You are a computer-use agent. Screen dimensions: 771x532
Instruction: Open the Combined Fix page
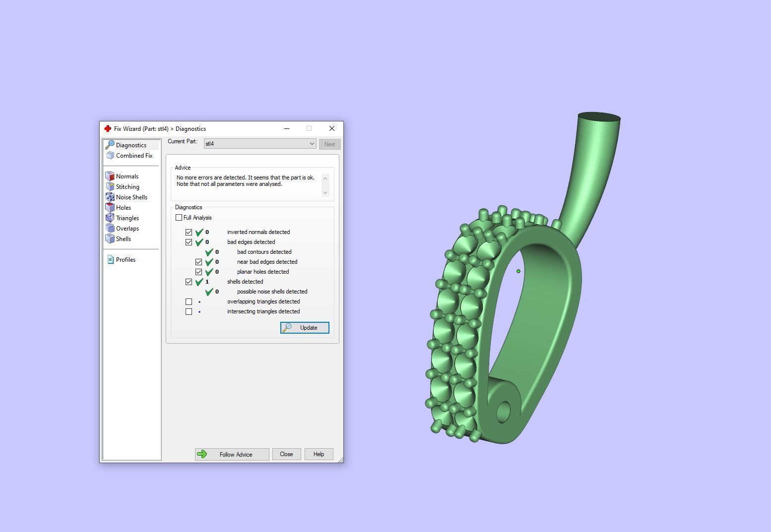pyautogui.click(x=129, y=156)
